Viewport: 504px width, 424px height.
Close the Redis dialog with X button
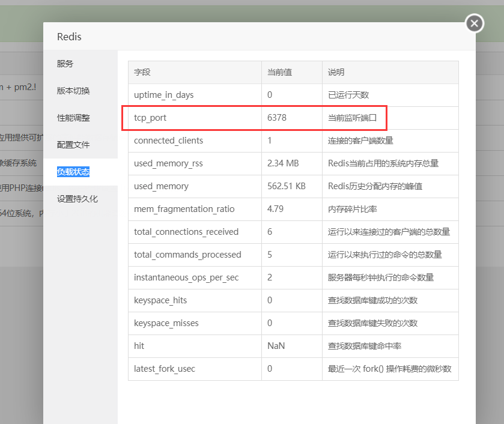[x=474, y=23]
